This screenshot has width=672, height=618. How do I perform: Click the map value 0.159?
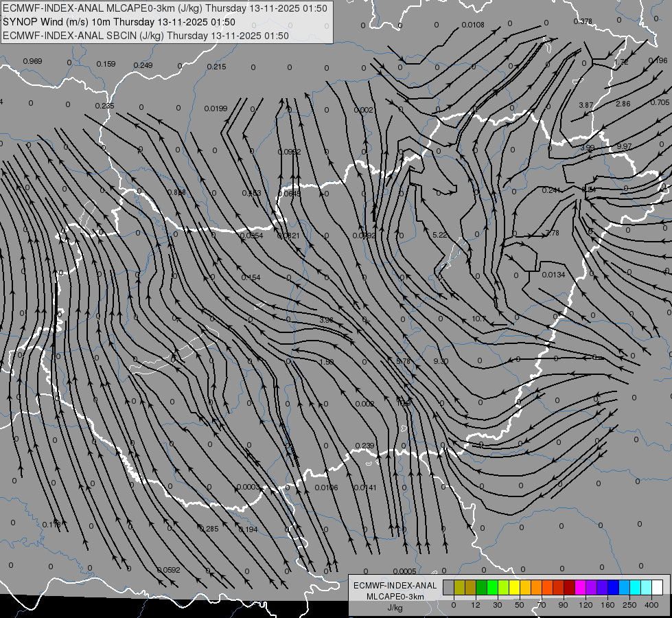point(106,64)
